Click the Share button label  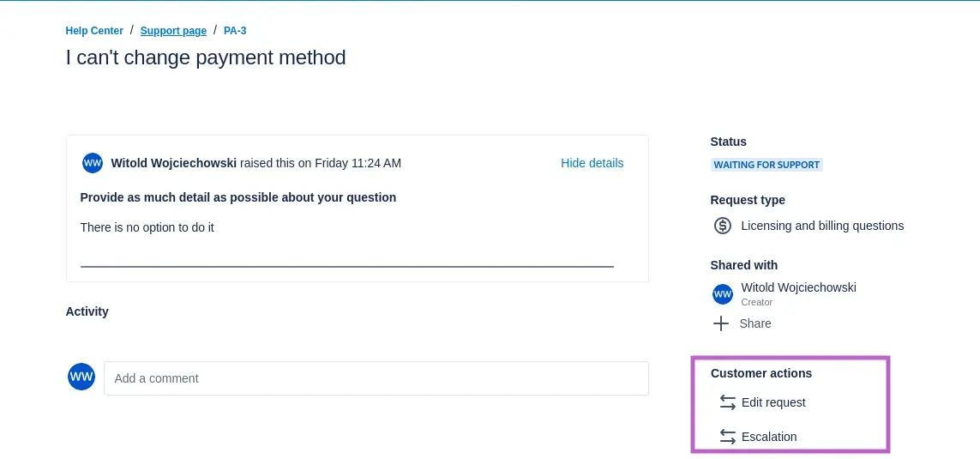755,323
